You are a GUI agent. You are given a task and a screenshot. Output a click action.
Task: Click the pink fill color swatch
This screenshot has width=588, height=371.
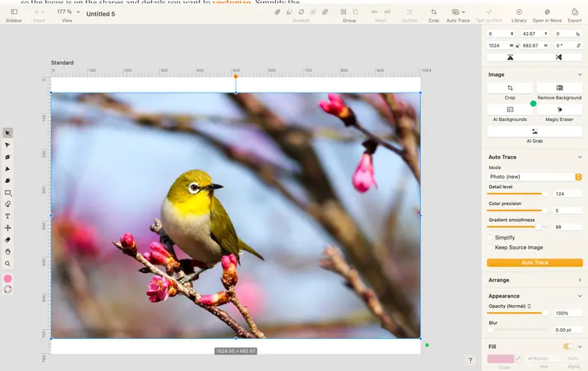(500, 359)
